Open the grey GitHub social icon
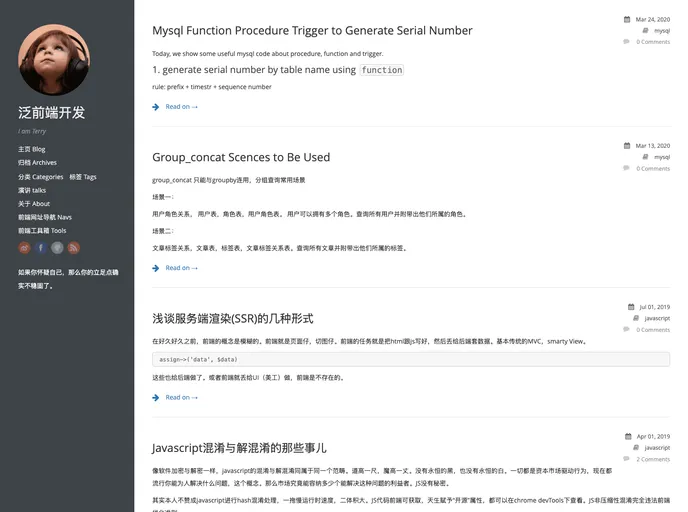This screenshot has width=688, height=512. 57,248
